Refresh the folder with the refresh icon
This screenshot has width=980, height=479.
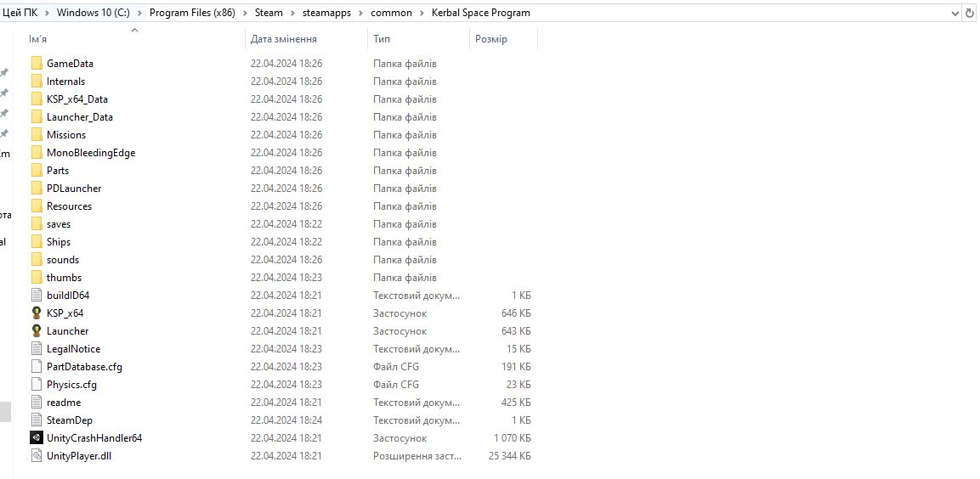click(x=971, y=13)
